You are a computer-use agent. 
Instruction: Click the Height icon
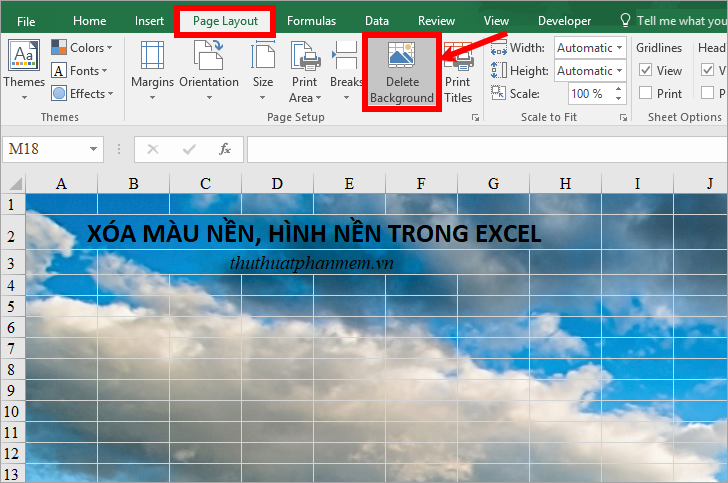pyautogui.click(x=498, y=70)
